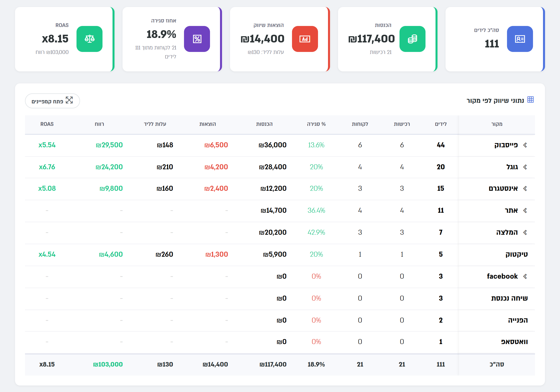Click the סה"כ totals row label
The image size is (560, 392).
497,365
